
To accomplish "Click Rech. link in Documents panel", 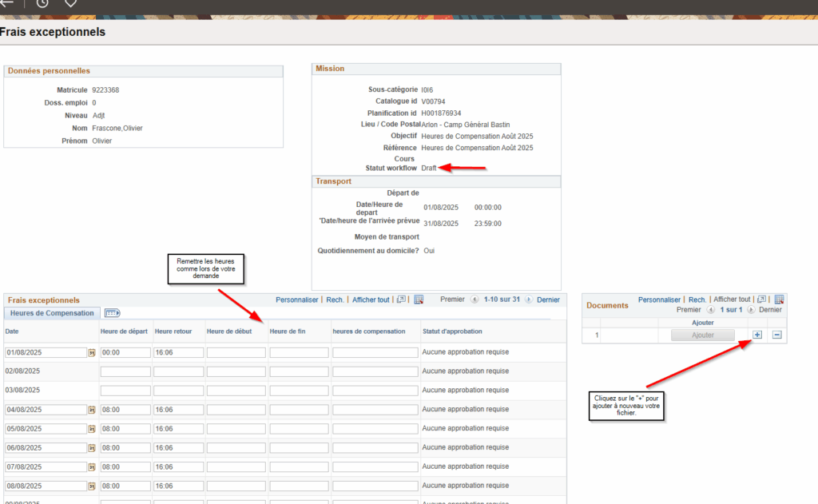I will click(697, 300).
